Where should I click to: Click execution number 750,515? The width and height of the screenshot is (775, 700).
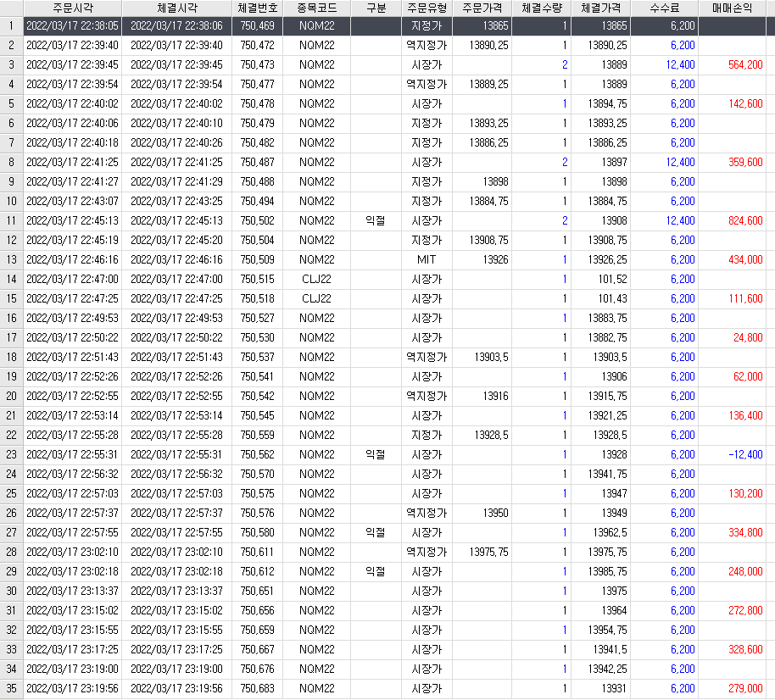point(257,279)
